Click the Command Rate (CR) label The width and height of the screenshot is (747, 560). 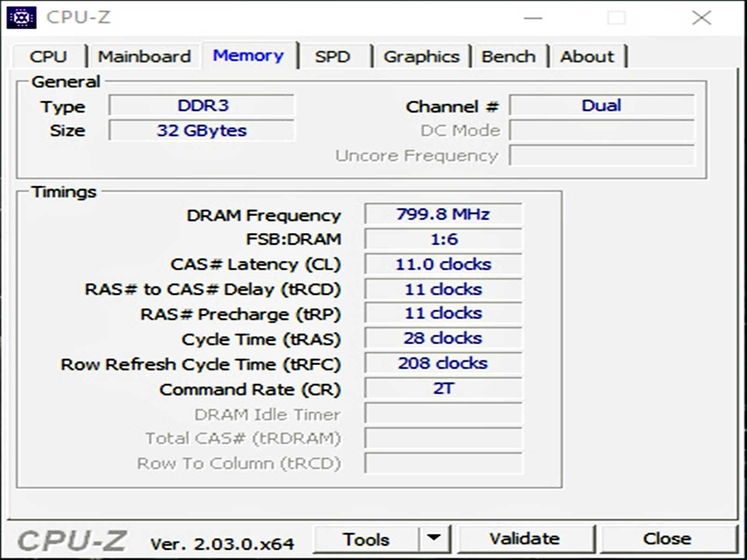tap(250, 390)
